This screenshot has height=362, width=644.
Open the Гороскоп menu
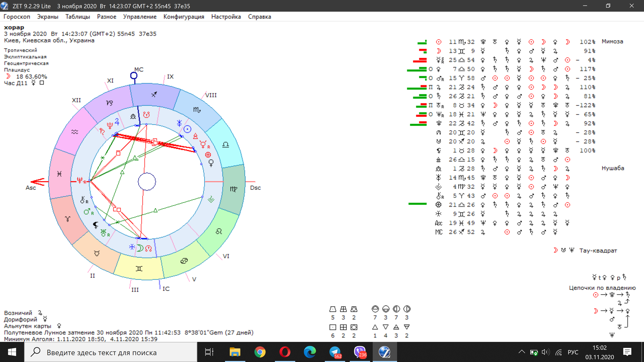pyautogui.click(x=17, y=17)
